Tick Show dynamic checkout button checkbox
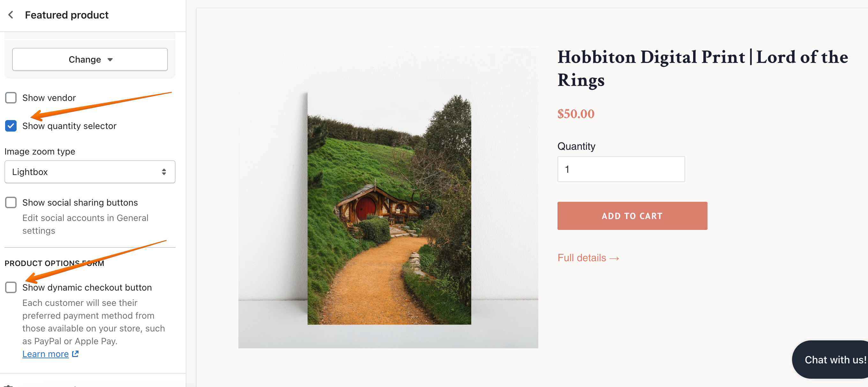The height and width of the screenshot is (387, 868). (11, 288)
